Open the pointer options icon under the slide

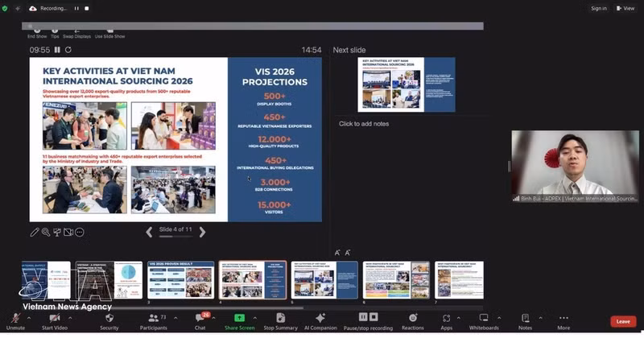(x=57, y=232)
